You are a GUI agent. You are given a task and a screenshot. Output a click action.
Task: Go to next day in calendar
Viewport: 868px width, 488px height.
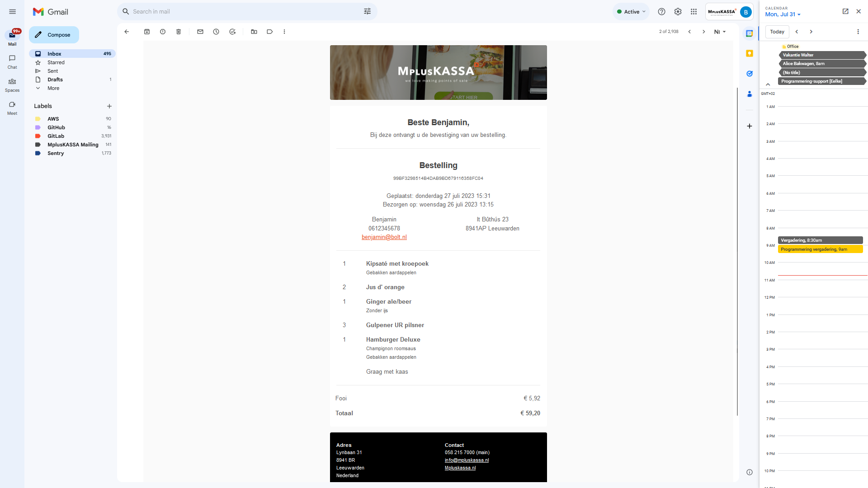click(811, 32)
